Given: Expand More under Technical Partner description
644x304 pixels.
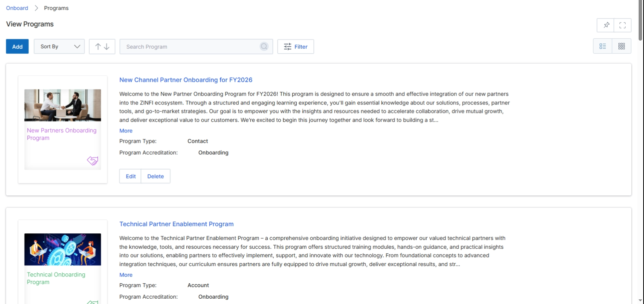Looking at the screenshot, I should pyautogui.click(x=126, y=275).
